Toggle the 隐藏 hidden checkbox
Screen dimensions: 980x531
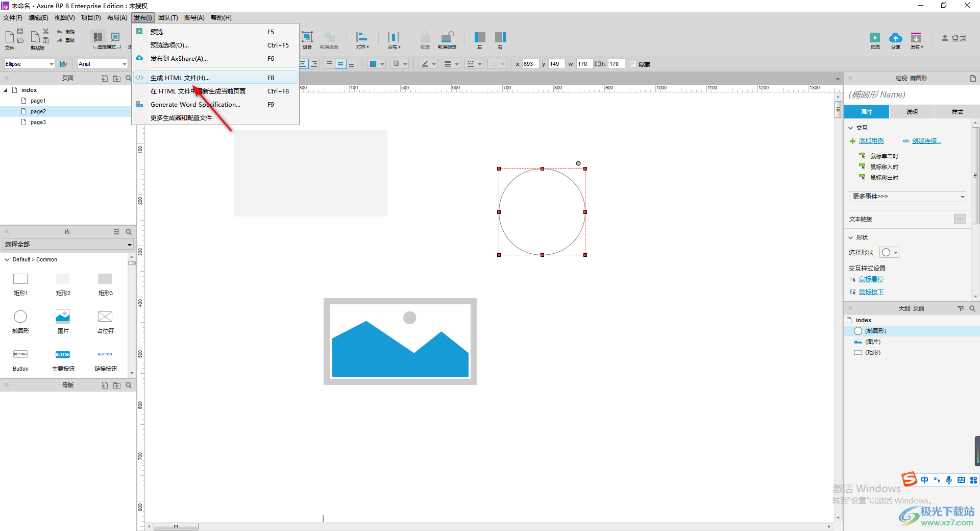[633, 64]
